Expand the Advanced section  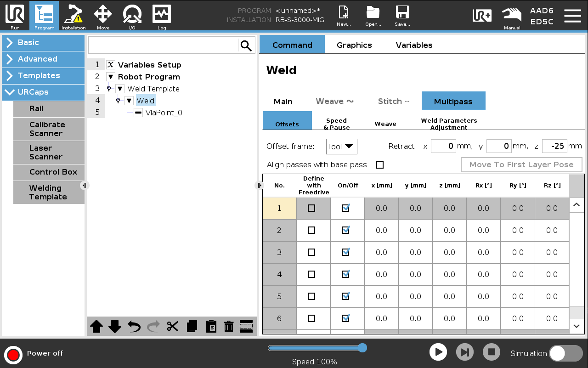[43, 59]
